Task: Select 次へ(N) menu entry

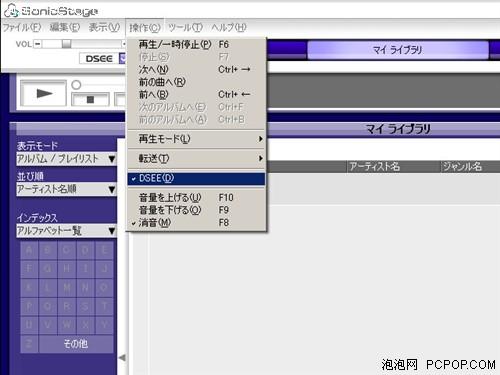Action: 196,69
